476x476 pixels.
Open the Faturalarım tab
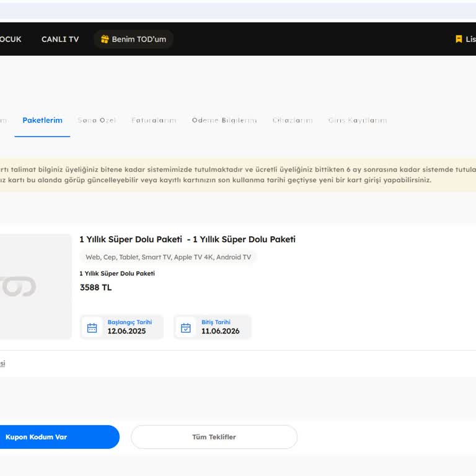click(x=154, y=120)
